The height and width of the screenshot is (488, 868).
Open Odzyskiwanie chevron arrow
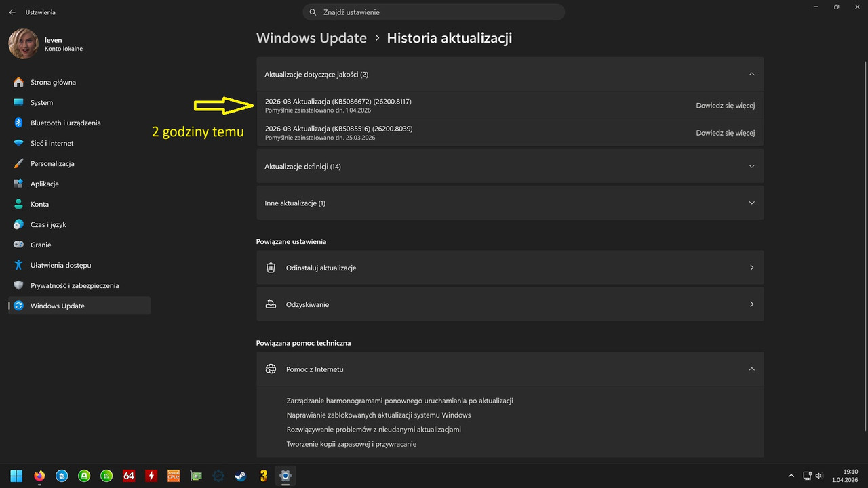[751, 304]
